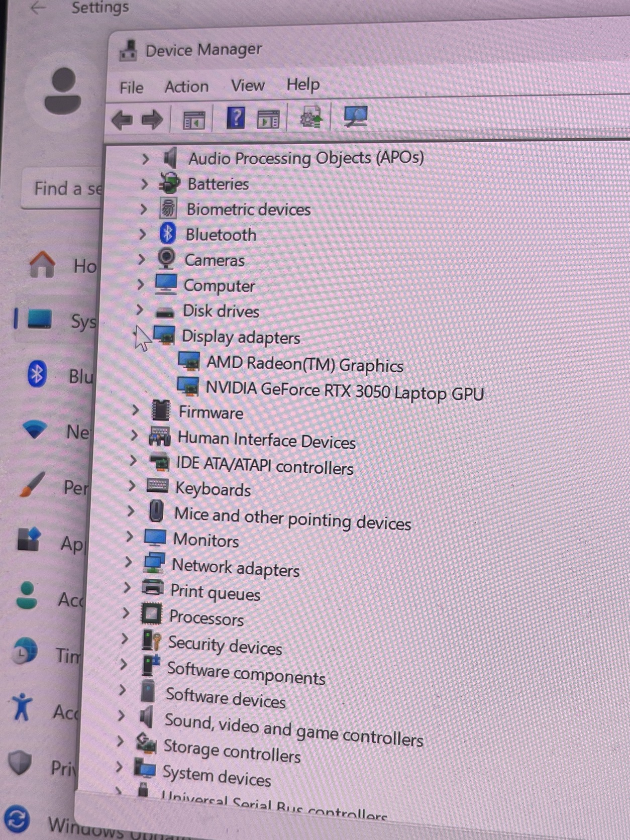This screenshot has width=630, height=840.
Task: Open the Action menu
Action: tap(186, 86)
